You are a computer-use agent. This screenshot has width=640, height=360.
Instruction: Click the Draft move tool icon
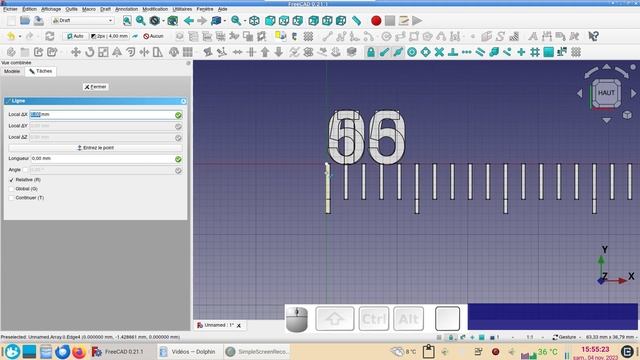[x=76, y=52]
